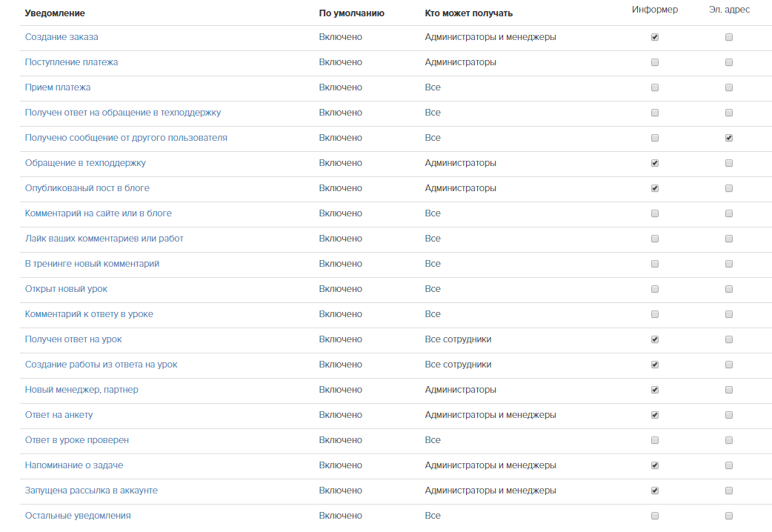Image resolution: width=772 pixels, height=532 pixels.
Task: Enable Эл. адрес for "Прием платежа"
Action: 729,87
